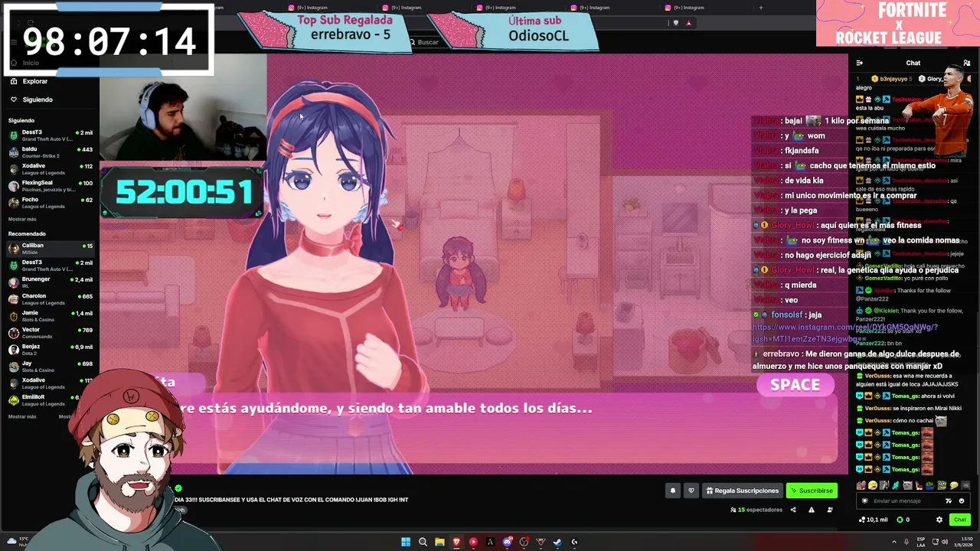Open OBS Studio from taskbar
The width and height of the screenshot is (980, 551).
(524, 542)
